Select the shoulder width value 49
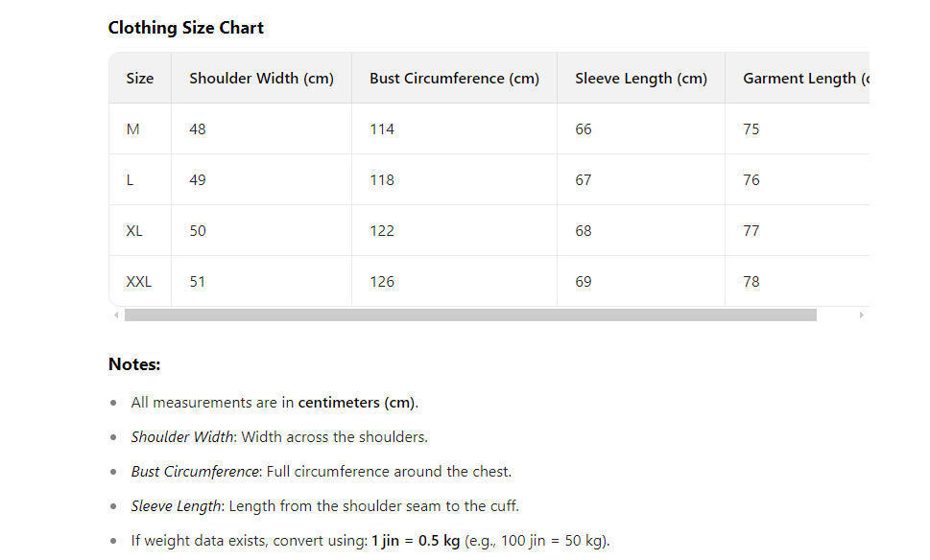This screenshot has height=560, width=930. 198,180
